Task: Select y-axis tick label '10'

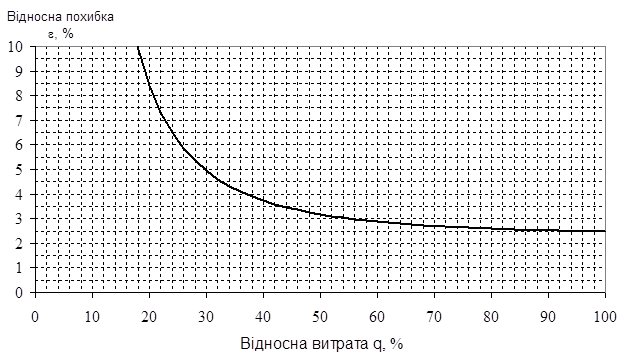Action: click(16, 47)
